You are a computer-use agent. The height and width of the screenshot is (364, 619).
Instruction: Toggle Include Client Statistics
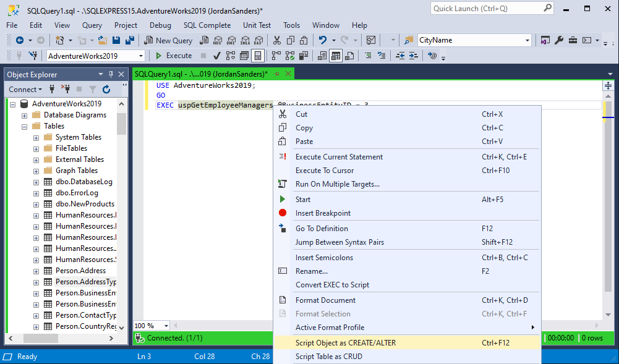(x=303, y=56)
